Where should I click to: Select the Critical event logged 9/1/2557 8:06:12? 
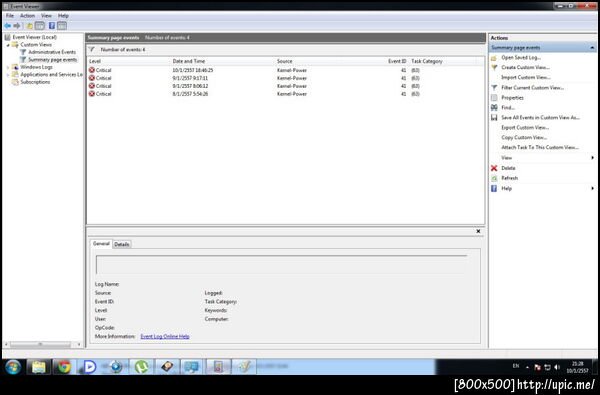[x=285, y=86]
